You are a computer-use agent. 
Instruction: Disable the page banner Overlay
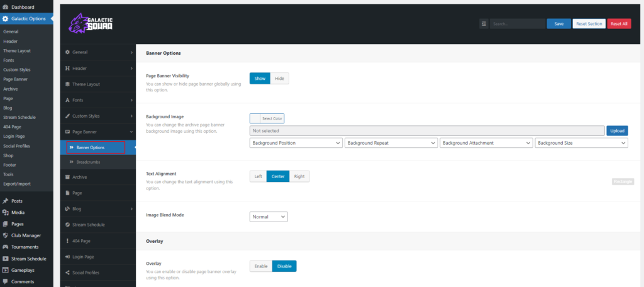pos(284,266)
